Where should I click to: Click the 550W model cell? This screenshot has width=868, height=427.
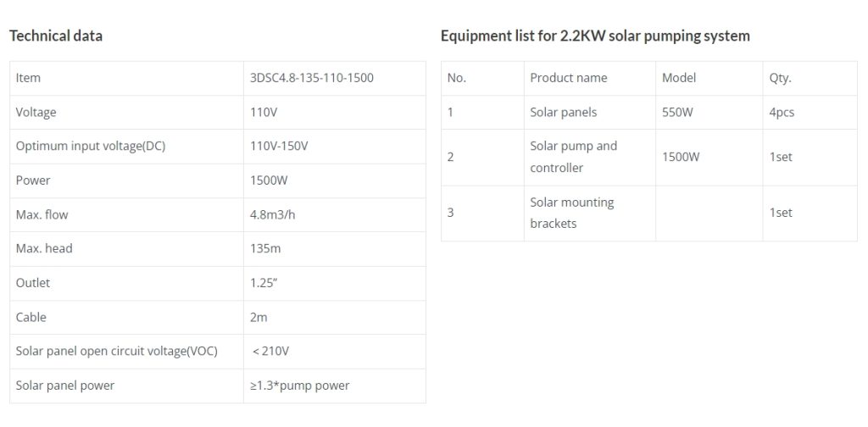click(x=709, y=113)
